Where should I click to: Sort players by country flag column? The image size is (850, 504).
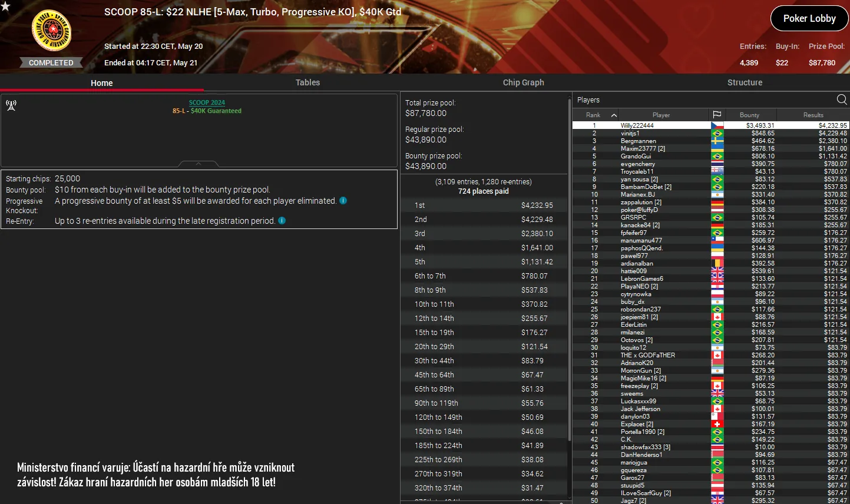[x=717, y=115]
